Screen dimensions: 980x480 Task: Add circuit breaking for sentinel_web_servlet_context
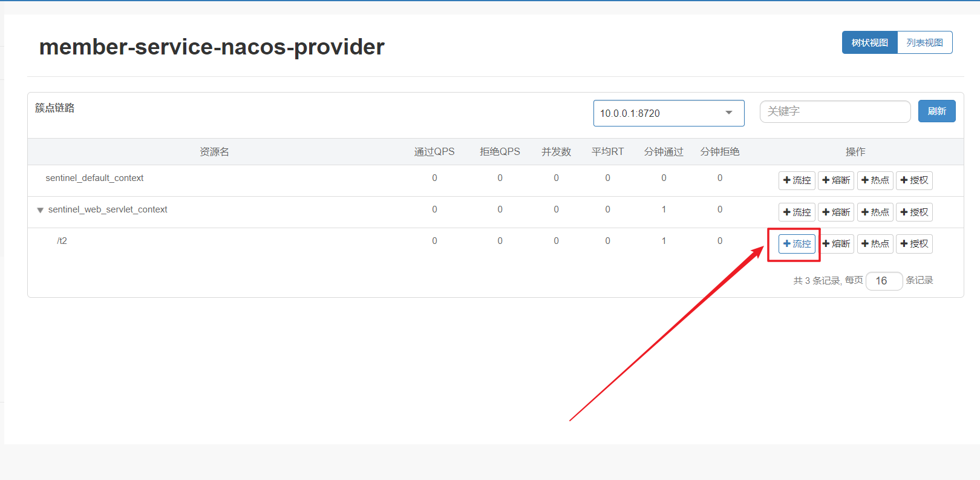pos(836,212)
